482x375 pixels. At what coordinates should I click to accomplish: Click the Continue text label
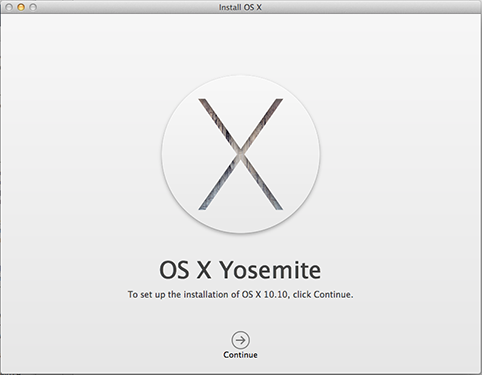point(240,355)
